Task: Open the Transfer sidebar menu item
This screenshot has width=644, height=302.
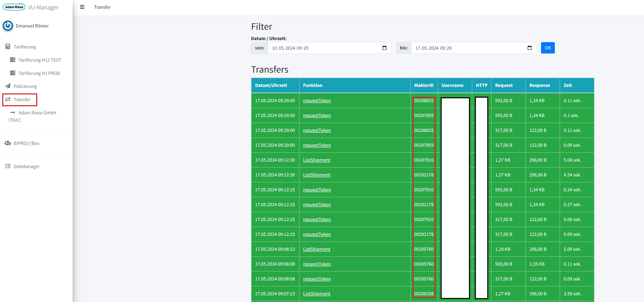Action: 22,100
